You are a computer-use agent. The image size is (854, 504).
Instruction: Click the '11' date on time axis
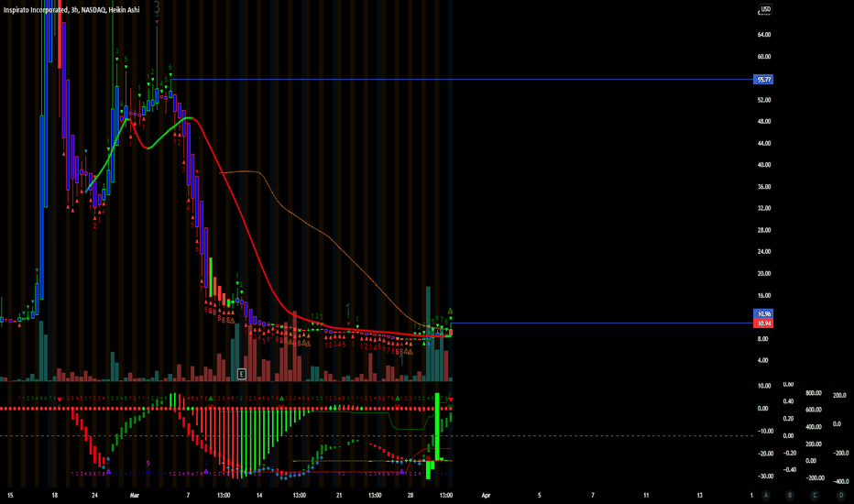(x=646, y=495)
